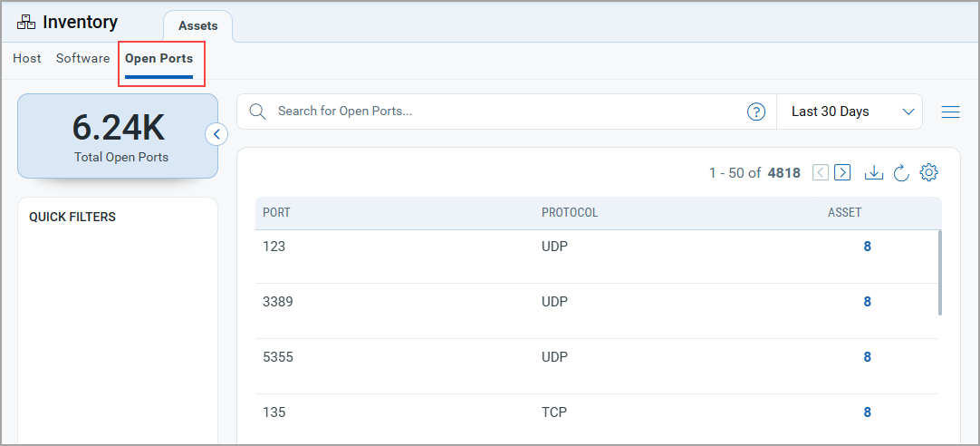Image resolution: width=980 pixels, height=446 pixels.
Task: Click the Inventory title text
Action: pos(80,23)
